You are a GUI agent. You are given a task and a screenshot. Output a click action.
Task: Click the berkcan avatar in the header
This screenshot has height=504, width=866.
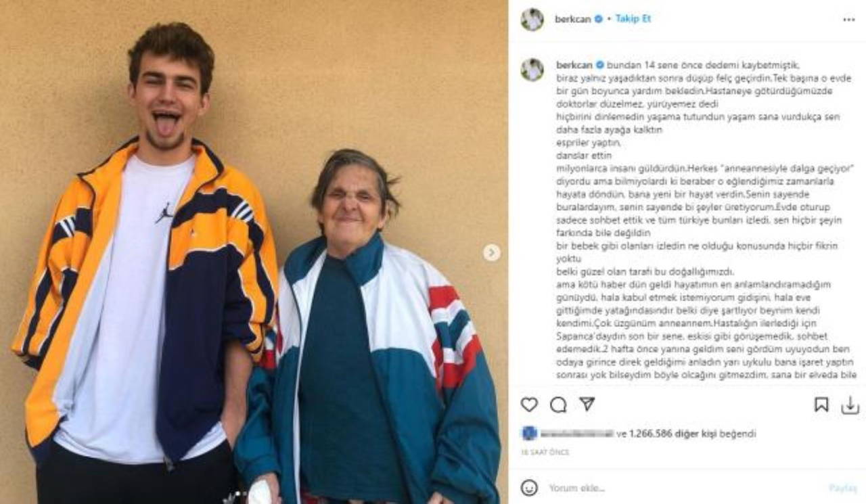tap(532, 20)
